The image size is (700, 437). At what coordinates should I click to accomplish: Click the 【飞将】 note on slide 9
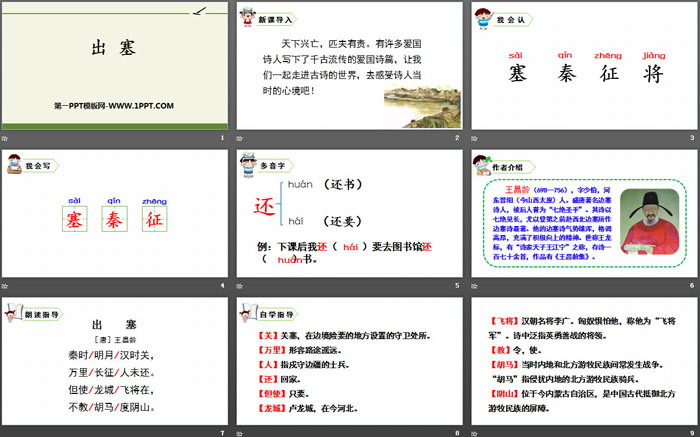pyautogui.click(x=582, y=328)
